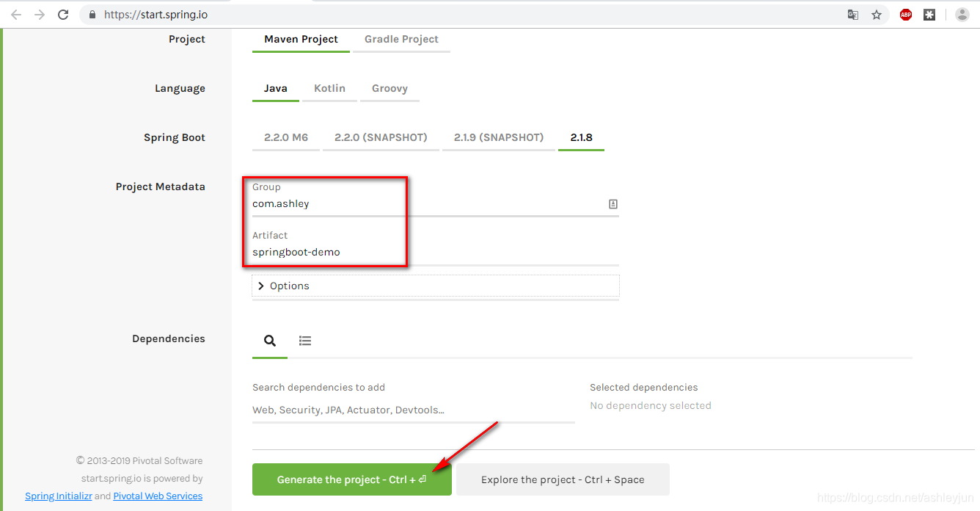The width and height of the screenshot is (980, 511).
Task: Click the browser back arrow
Action: coord(16,15)
